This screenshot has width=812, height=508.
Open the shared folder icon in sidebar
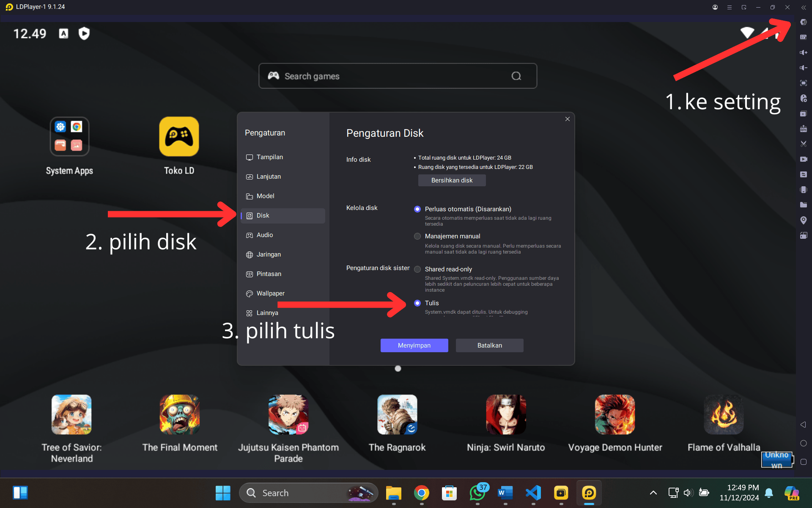(x=803, y=205)
